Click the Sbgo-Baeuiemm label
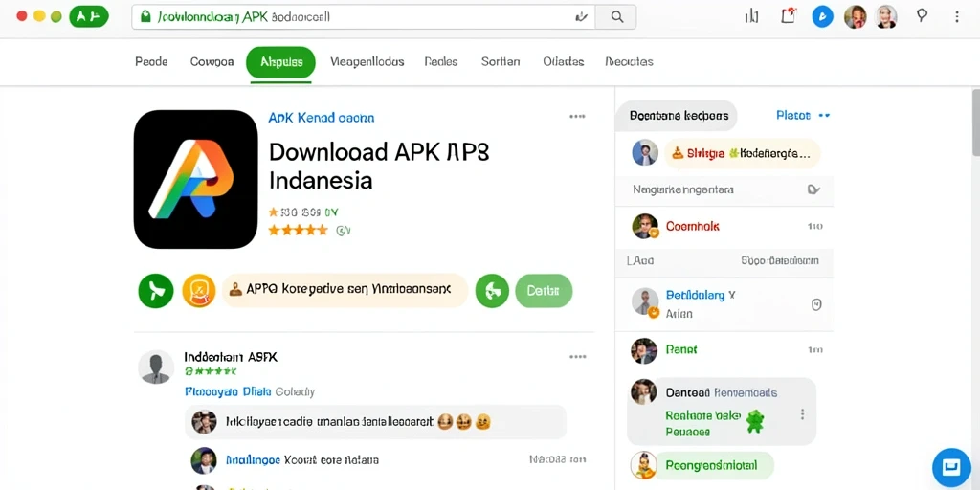The image size is (980, 490). point(779,260)
